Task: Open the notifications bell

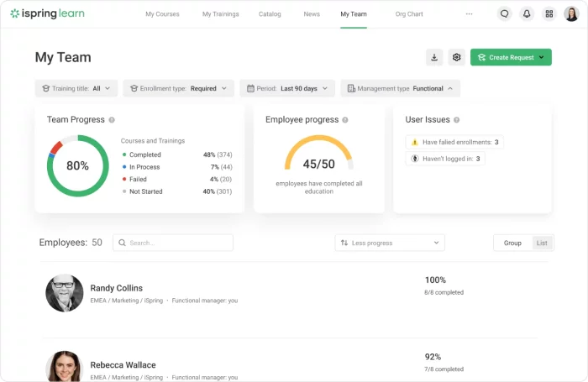Action: click(527, 14)
